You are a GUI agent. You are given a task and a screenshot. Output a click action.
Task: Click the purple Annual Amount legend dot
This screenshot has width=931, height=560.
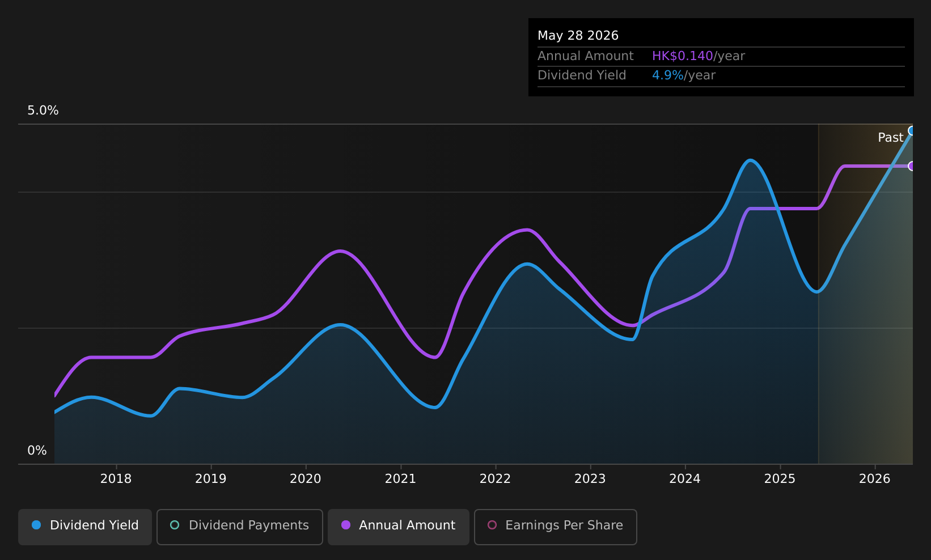pyautogui.click(x=346, y=525)
